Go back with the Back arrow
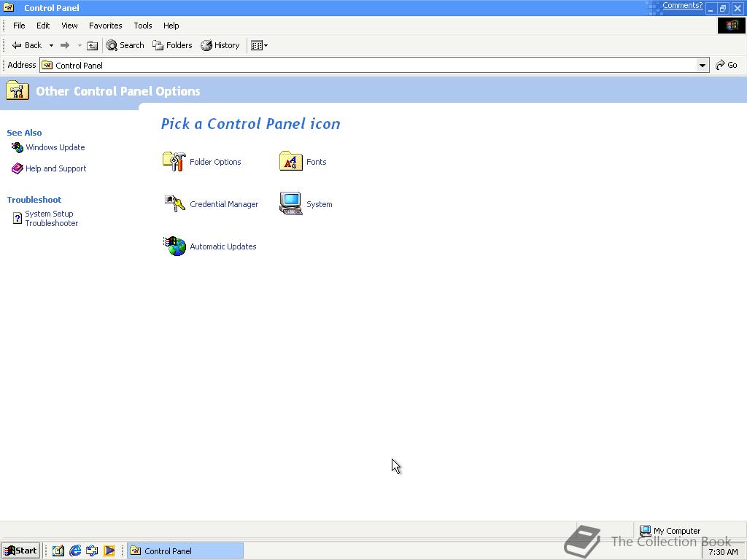 coord(27,45)
